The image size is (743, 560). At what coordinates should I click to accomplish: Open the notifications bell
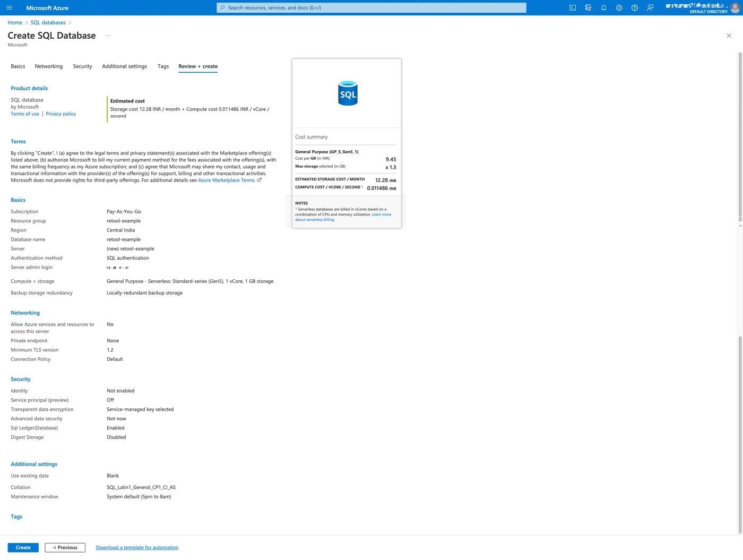point(603,7)
